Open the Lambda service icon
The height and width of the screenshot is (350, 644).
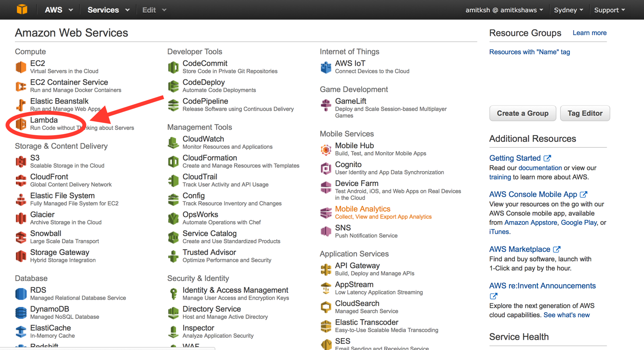21,124
